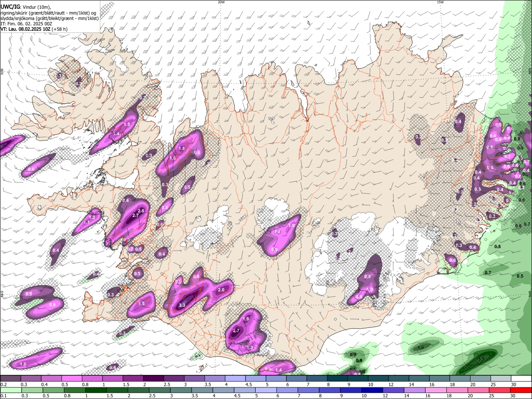Click the '2.8' precipitation value on the map
The image size is (532, 399).
141,211
